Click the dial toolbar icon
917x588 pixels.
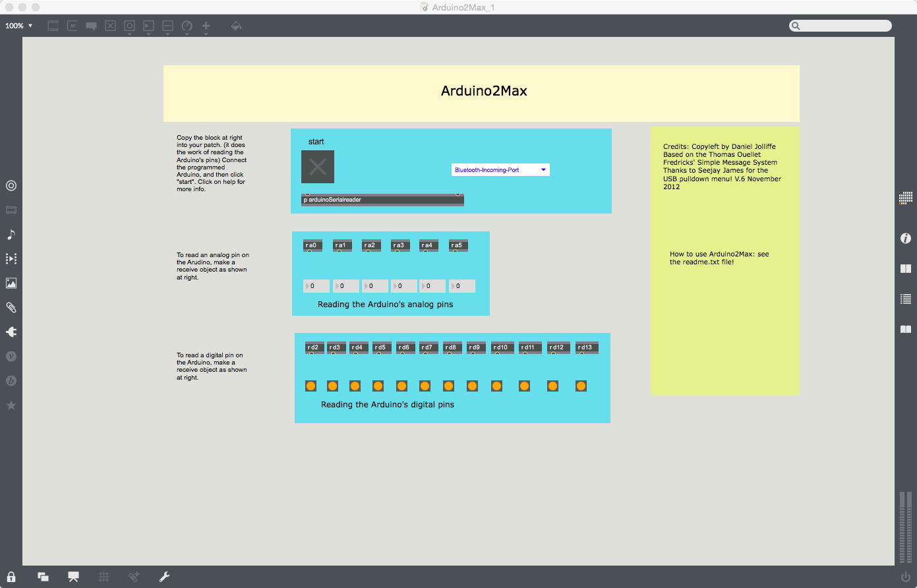click(x=187, y=26)
